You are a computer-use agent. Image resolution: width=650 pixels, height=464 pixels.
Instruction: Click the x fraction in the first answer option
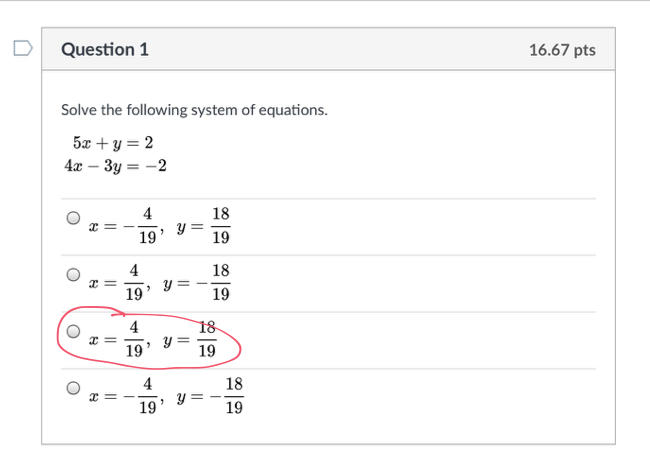[147, 227]
